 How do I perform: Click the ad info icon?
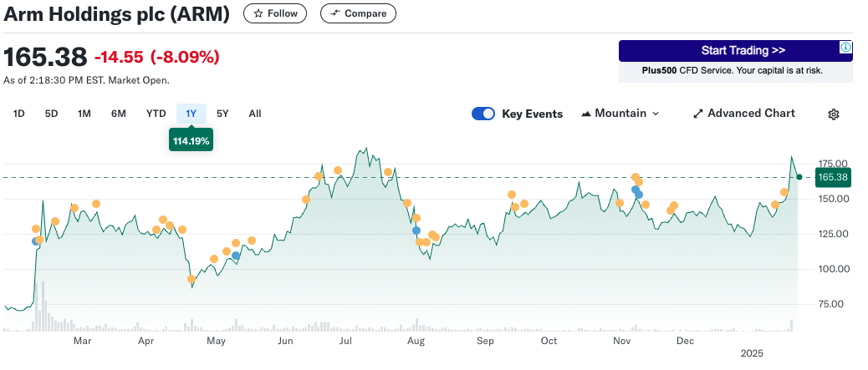pos(846,47)
